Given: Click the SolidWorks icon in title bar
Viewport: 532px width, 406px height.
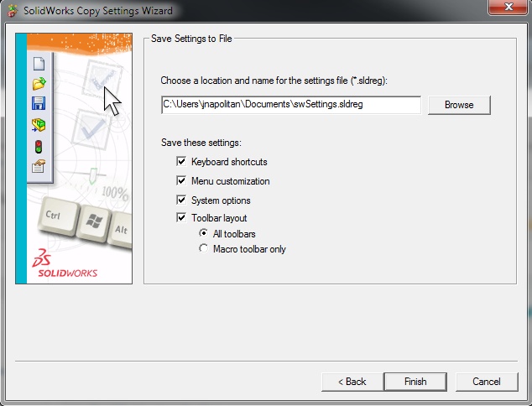Looking at the screenshot, I should pyautogui.click(x=13, y=11).
